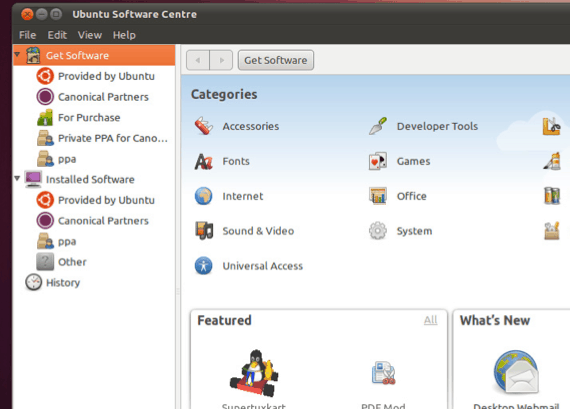Select Canonical Partners label under Get Software
The height and width of the screenshot is (409, 570).
coord(103,97)
